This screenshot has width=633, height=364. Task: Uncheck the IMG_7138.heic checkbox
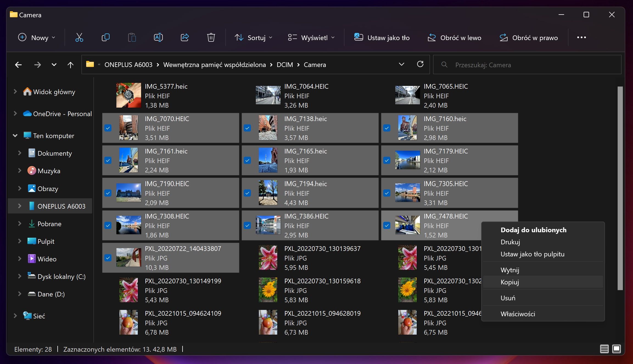247,128
